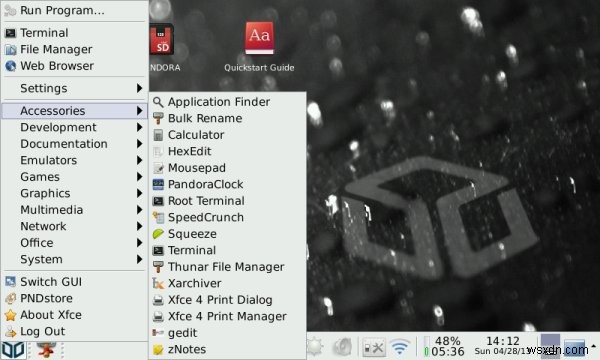Click the Run Program icon
600x360 pixels.
coord(10,10)
